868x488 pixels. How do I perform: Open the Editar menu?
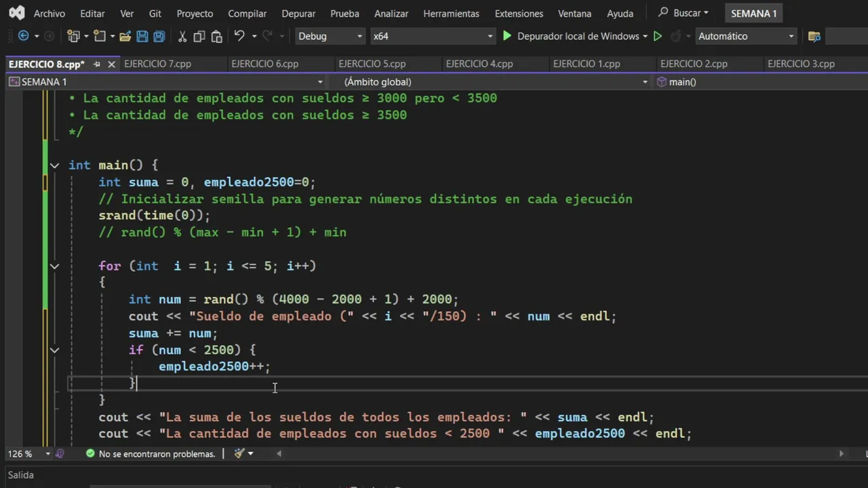point(92,13)
